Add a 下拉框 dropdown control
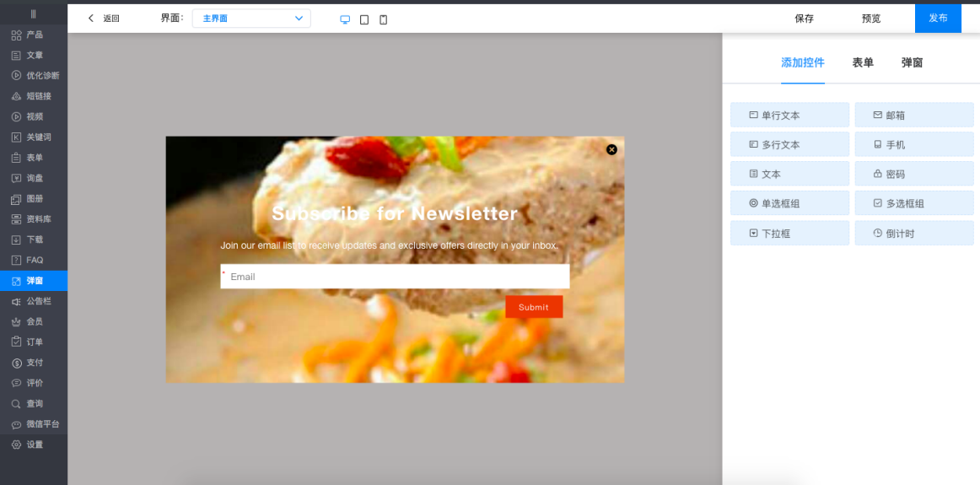The image size is (980, 485). 789,233
